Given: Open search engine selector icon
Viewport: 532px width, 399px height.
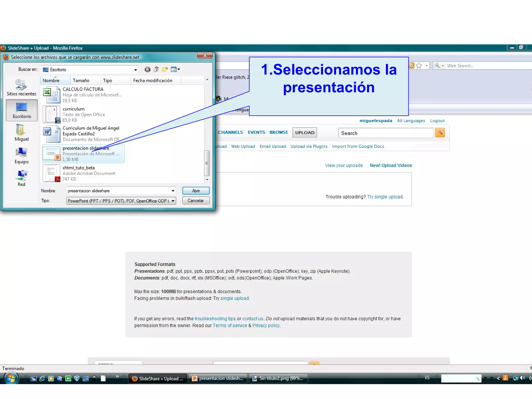Looking at the screenshot, I should [439, 65].
